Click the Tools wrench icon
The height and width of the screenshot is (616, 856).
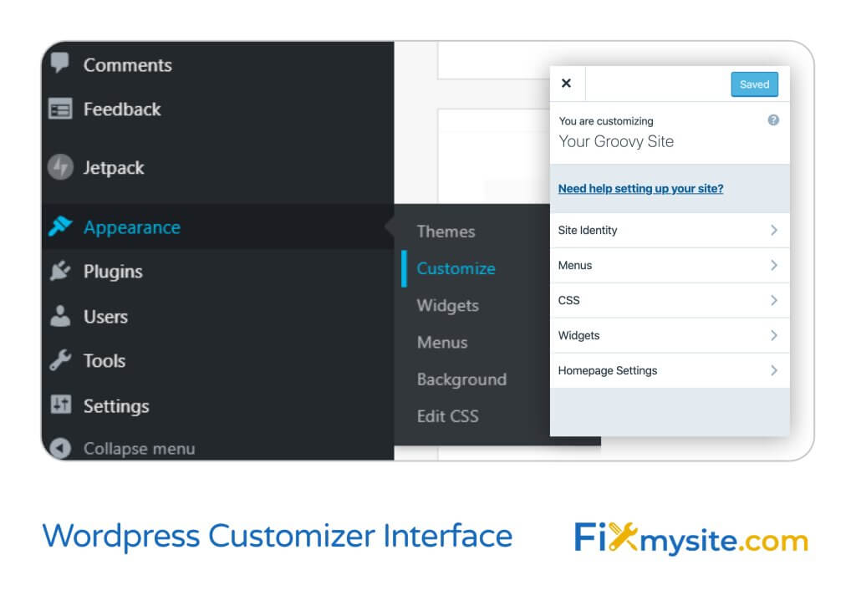tap(60, 360)
